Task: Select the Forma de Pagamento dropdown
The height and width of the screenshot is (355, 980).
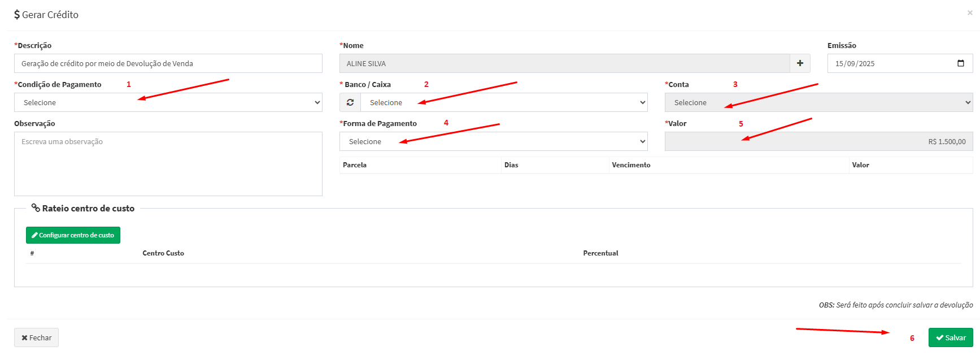Action: [493, 141]
